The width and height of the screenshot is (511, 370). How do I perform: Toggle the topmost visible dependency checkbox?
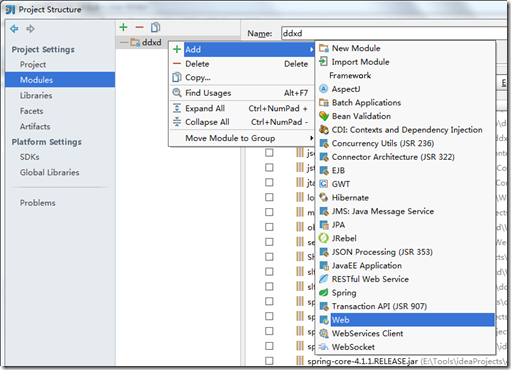point(269,153)
